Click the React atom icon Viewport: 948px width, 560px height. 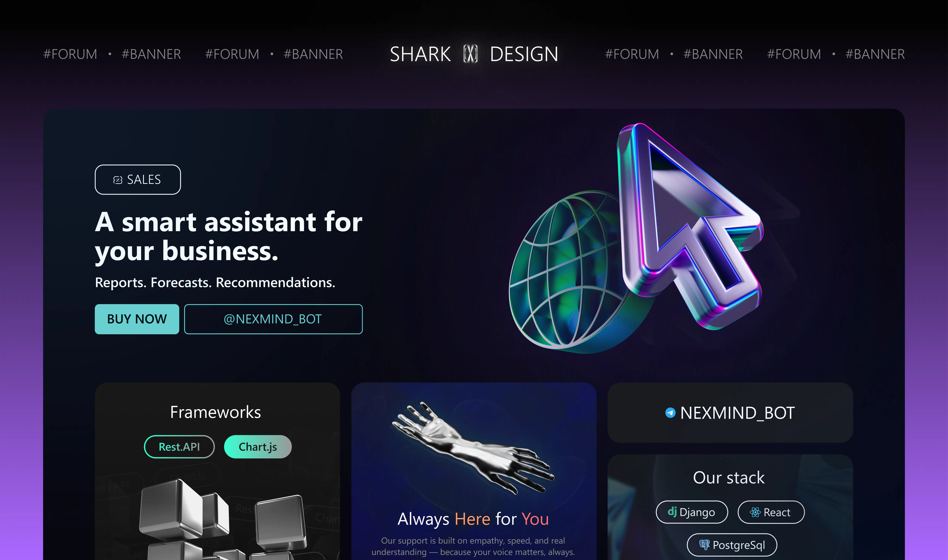(755, 512)
